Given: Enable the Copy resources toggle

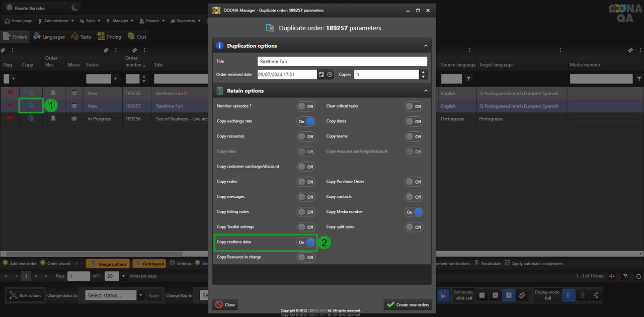Looking at the screenshot, I should (306, 136).
